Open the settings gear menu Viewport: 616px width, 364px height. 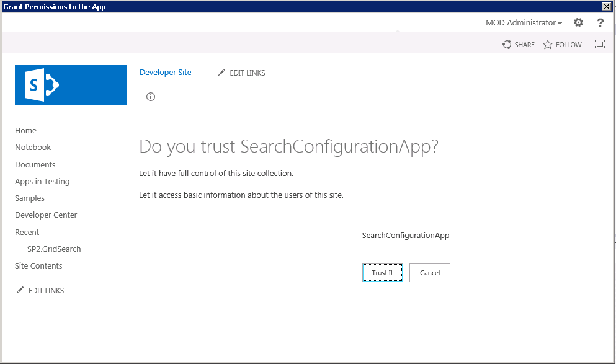(x=578, y=22)
